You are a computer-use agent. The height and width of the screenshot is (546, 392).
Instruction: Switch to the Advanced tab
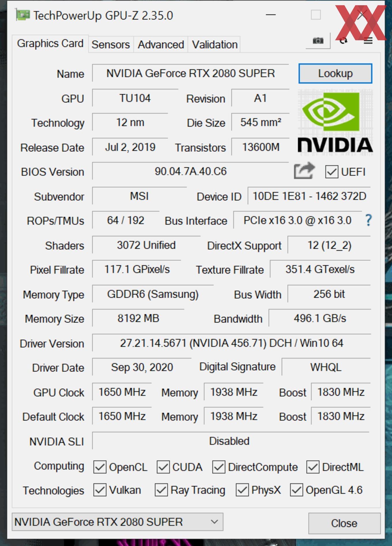point(161,45)
